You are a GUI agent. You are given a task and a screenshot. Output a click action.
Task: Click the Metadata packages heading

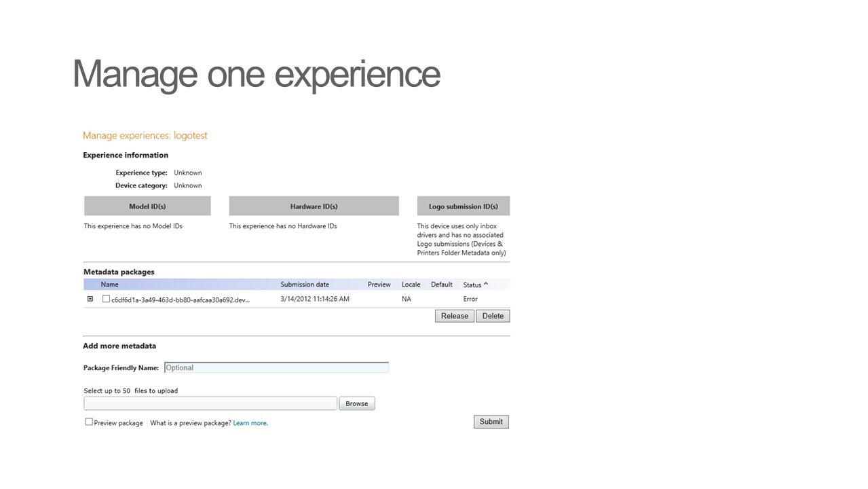119,272
